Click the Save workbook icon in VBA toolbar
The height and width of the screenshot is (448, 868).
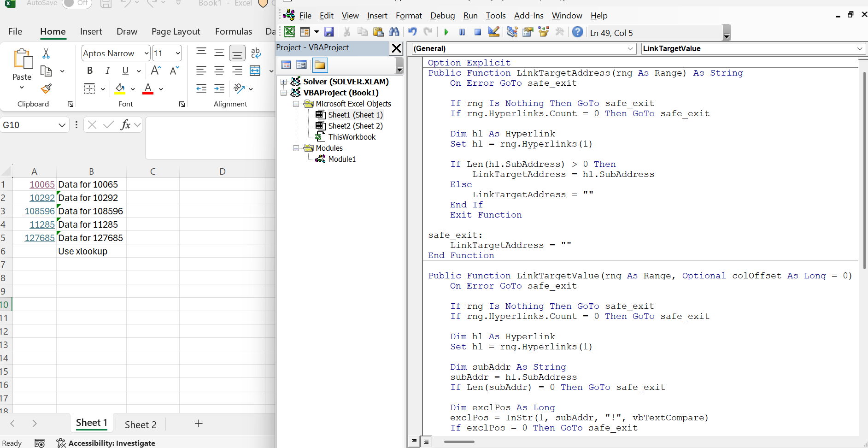(x=328, y=32)
